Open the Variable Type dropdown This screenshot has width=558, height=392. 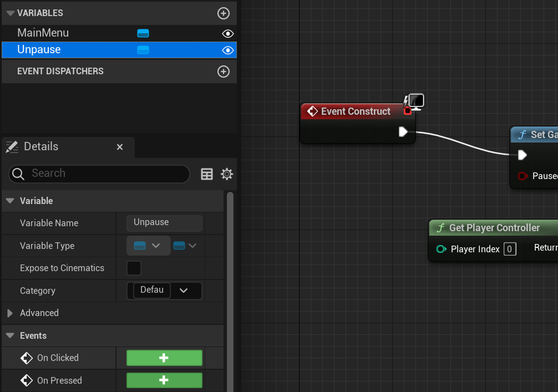(149, 246)
